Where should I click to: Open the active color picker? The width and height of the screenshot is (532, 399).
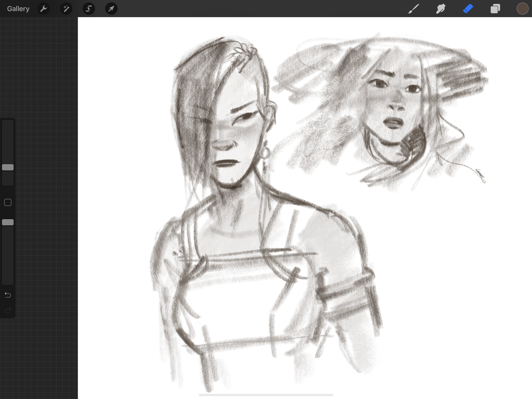522,9
